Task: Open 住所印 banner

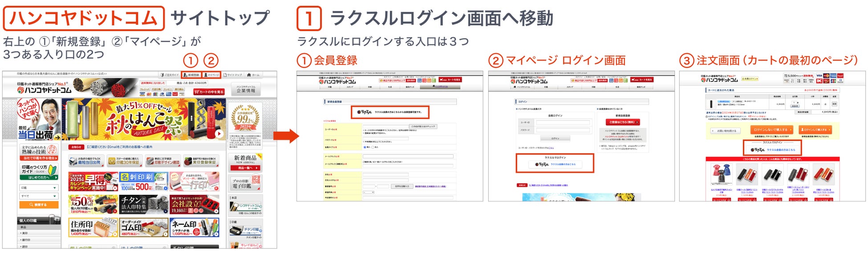Action: pos(93,227)
